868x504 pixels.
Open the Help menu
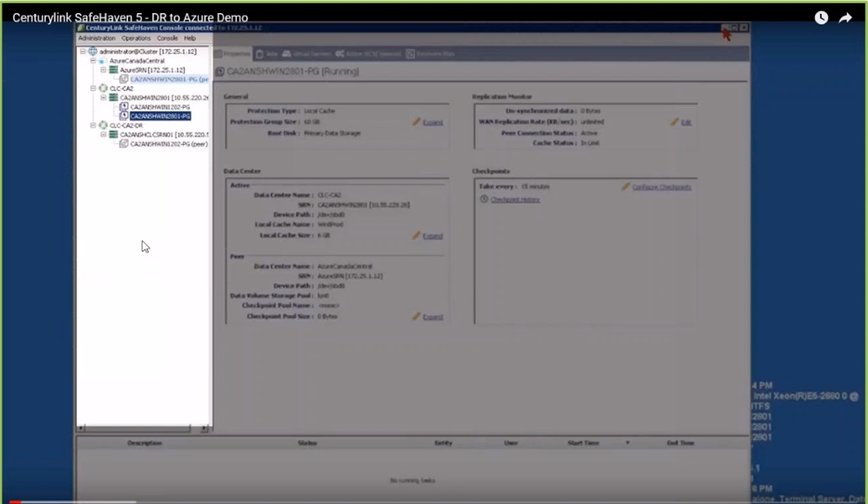[x=190, y=38]
